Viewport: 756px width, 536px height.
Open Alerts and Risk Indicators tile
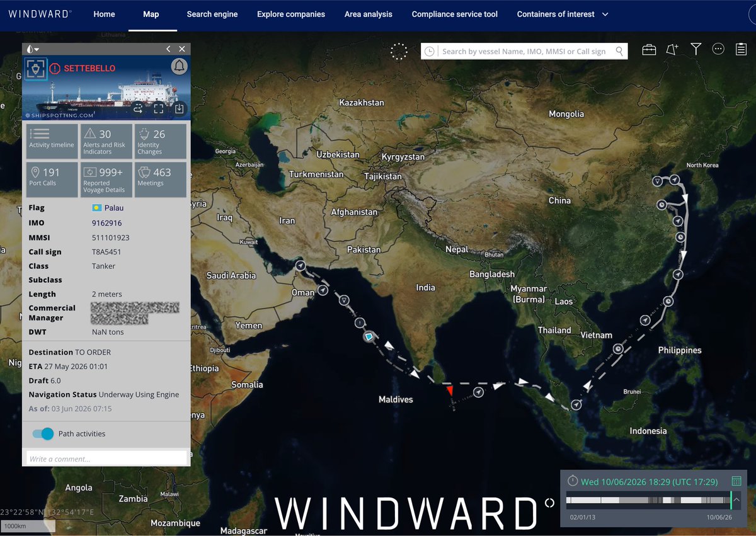106,141
